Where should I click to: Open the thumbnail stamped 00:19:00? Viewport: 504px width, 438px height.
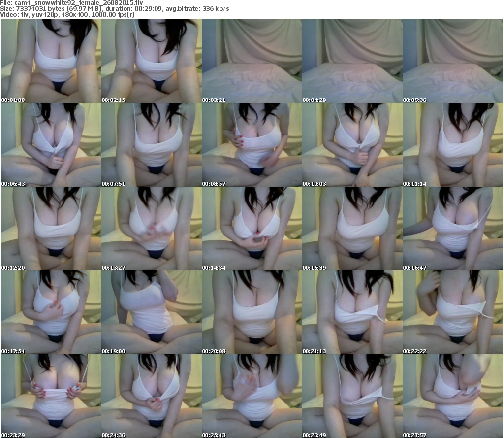(x=152, y=312)
